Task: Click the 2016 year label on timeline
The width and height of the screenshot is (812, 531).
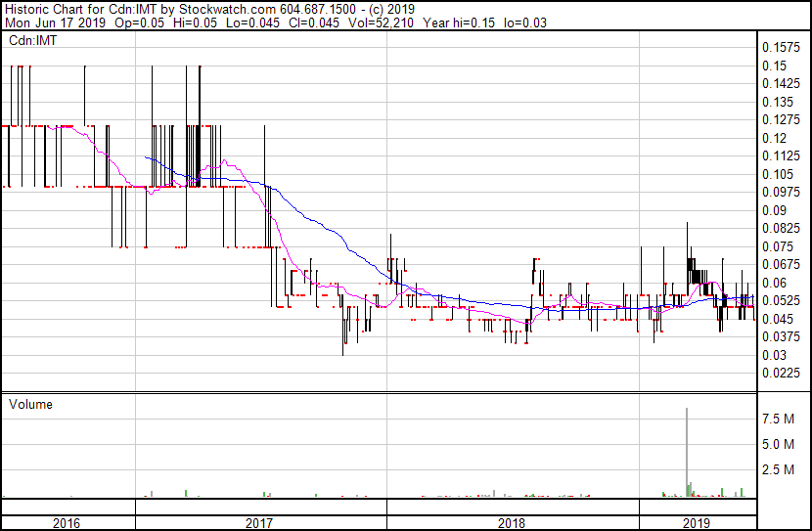Action: point(67,523)
